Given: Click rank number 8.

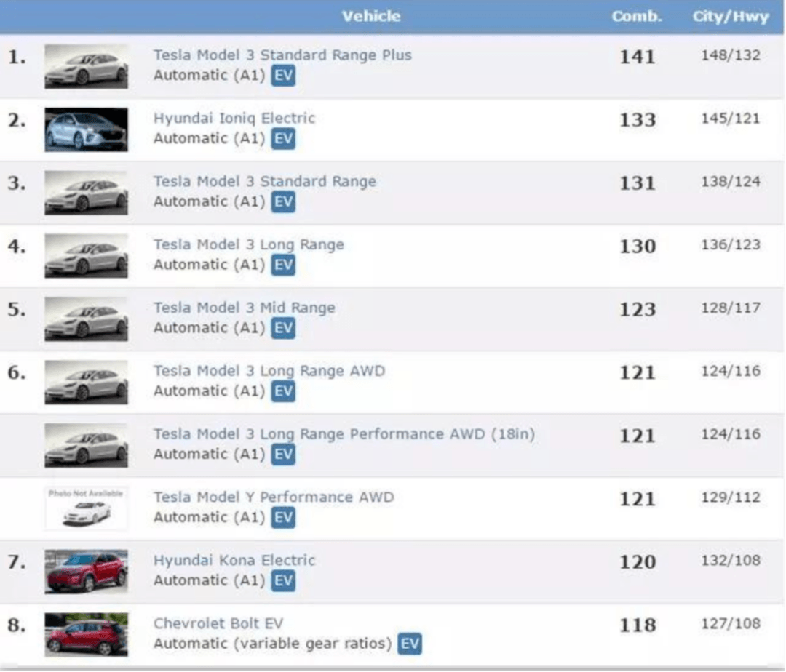Looking at the screenshot, I should 17,625.
